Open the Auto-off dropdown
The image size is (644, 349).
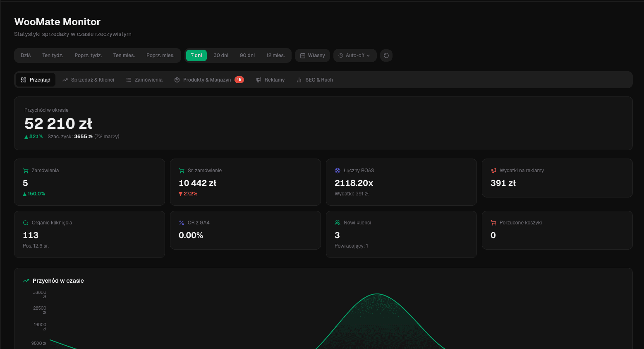[x=355, y=55]
